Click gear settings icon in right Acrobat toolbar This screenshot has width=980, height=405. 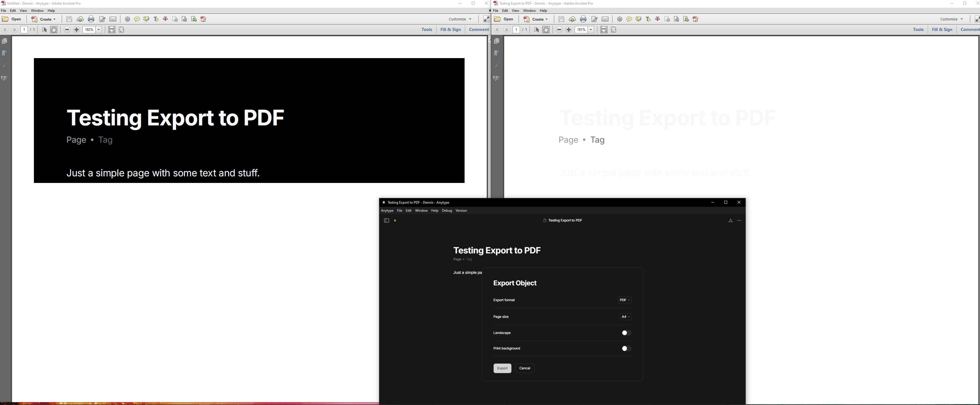620,19
